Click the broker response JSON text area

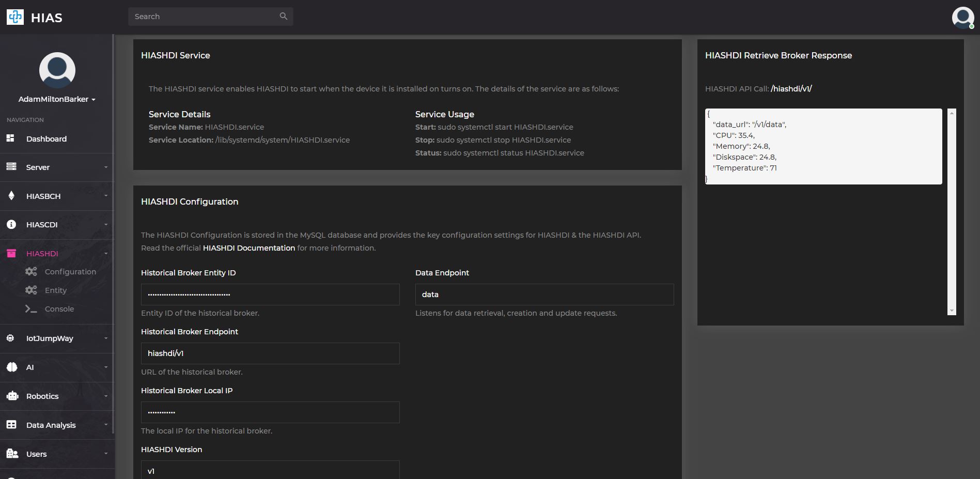tap(823, 146)
